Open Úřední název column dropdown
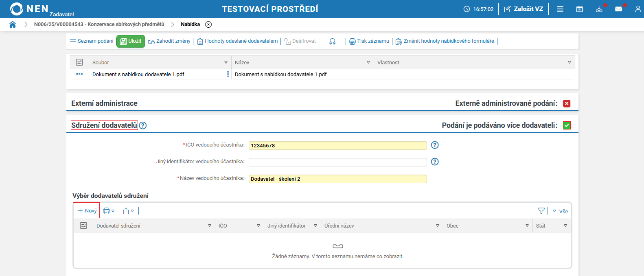Image resolution: width=644 pixels, height=276 pixels. [x=438, y=226]
